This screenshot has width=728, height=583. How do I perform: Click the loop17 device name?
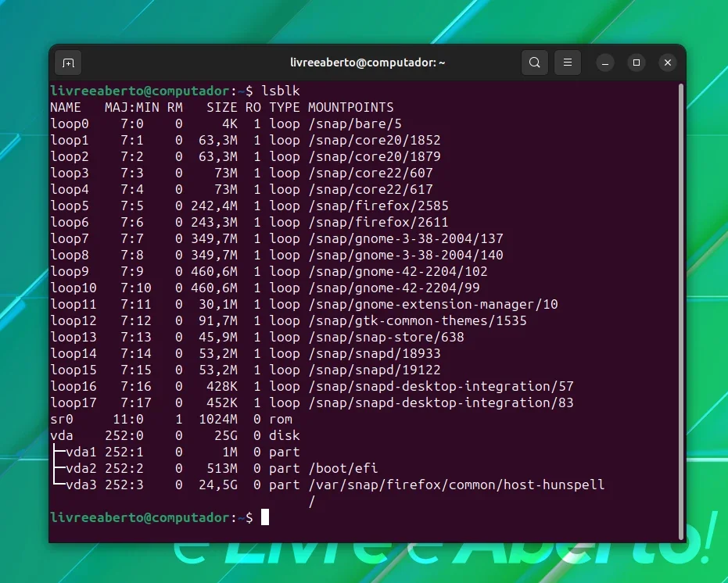(74, 403)
